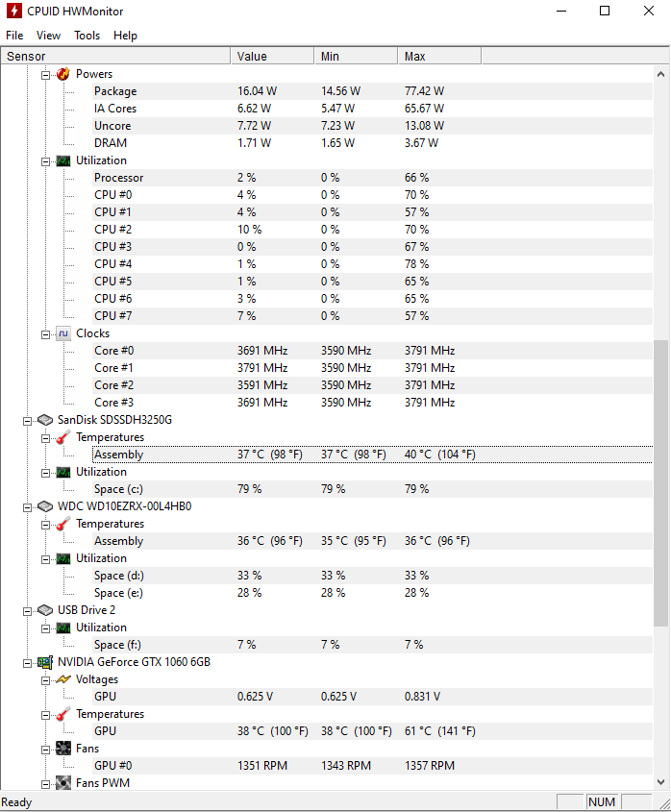
Task: Click the SanDisk SDSSDH3250G drive icon
Action: [x=45, y=420]
